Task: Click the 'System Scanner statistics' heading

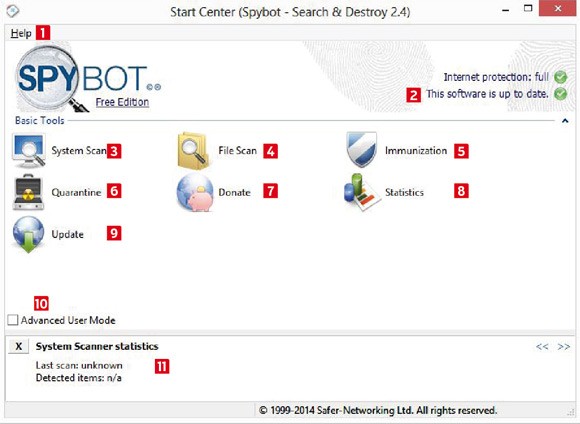Action: 97,346
